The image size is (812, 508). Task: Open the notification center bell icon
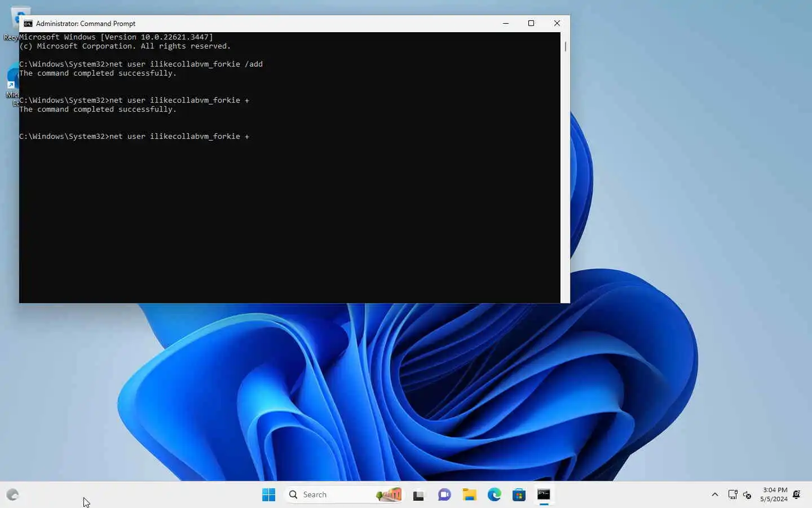click(x=797, y=494)
